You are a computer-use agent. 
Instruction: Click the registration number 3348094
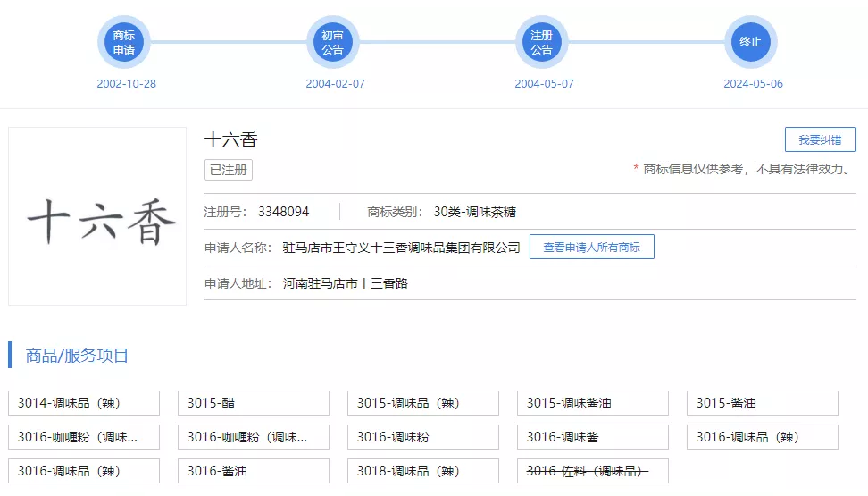click(x=283, y=212)
